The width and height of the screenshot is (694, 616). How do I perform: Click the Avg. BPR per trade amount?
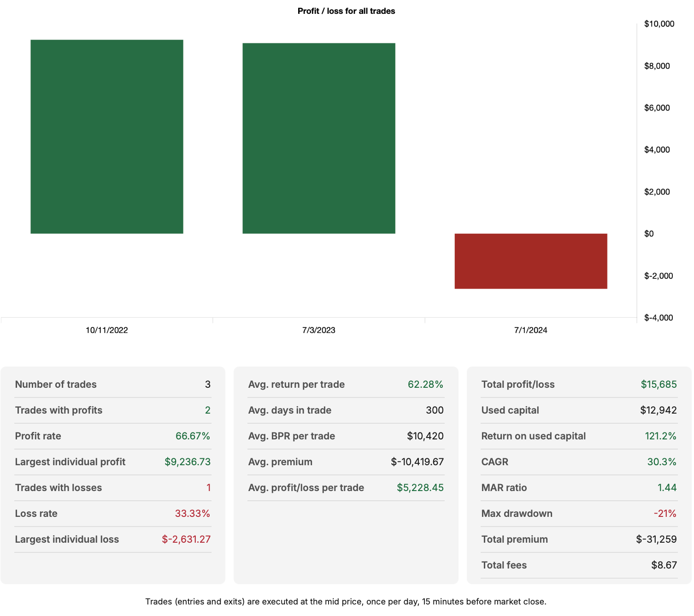(x=425, y=436)
